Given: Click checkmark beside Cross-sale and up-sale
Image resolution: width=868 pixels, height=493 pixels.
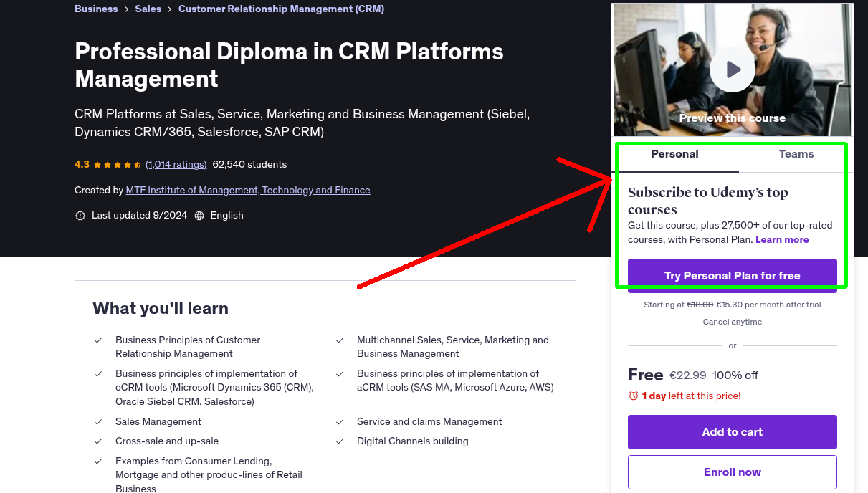Looking at the screenshot, I should point(98,441).
